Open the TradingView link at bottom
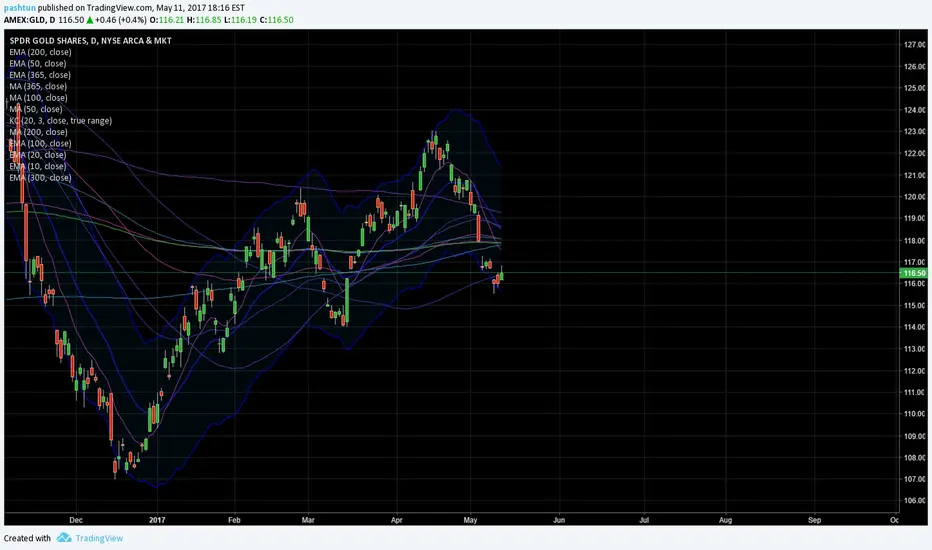Screen dimensions: 932x550 [99, 538]
